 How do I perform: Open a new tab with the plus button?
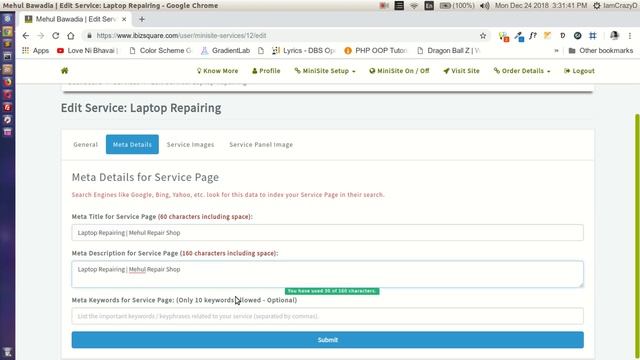pos(142,19)
